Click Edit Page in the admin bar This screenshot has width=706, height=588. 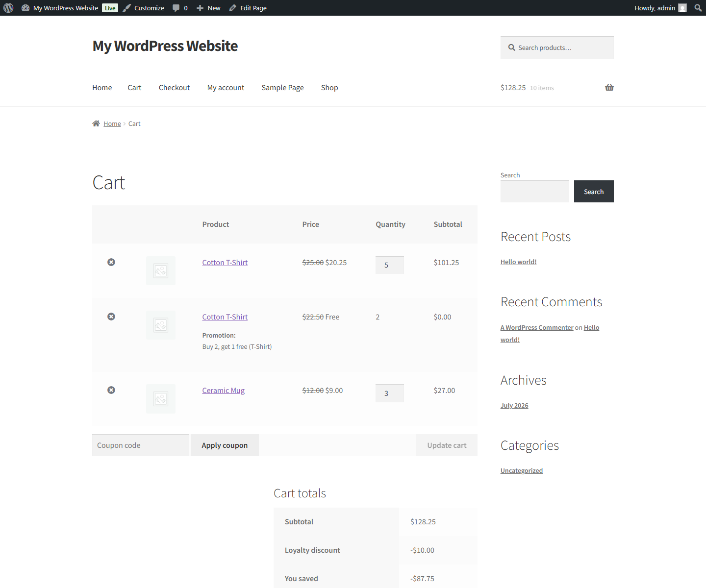pos(253,8)
